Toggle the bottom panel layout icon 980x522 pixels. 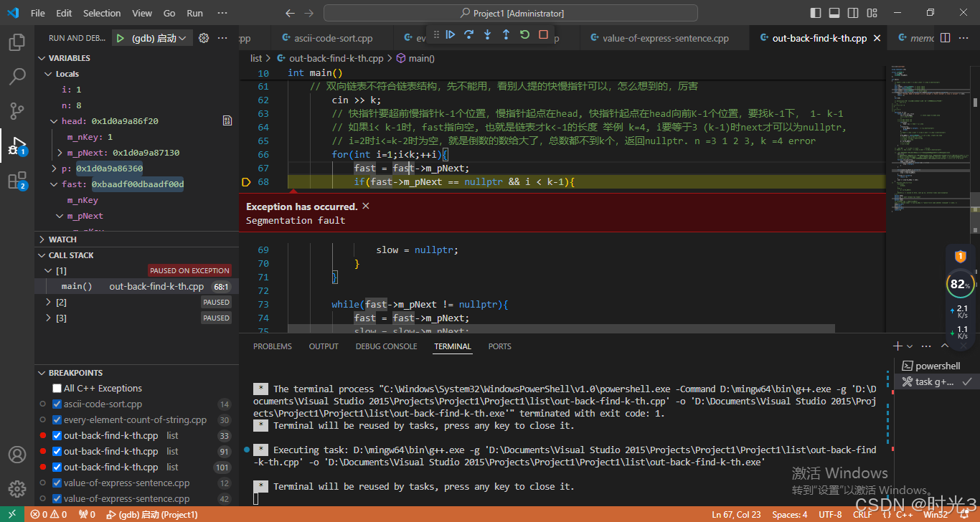pyautogui.click(x=834, y=13)
